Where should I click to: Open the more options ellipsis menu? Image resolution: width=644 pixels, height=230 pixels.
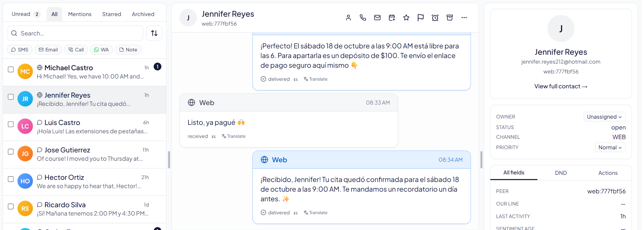464,18
